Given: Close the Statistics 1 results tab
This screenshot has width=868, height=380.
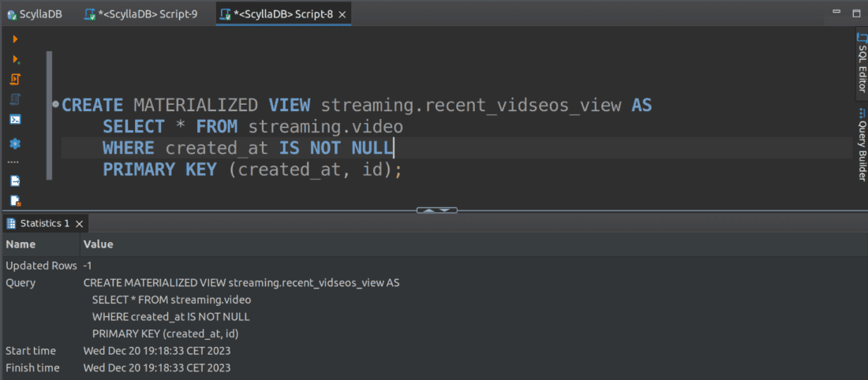Looking at the screenshot, I should (x=80, y=224).
